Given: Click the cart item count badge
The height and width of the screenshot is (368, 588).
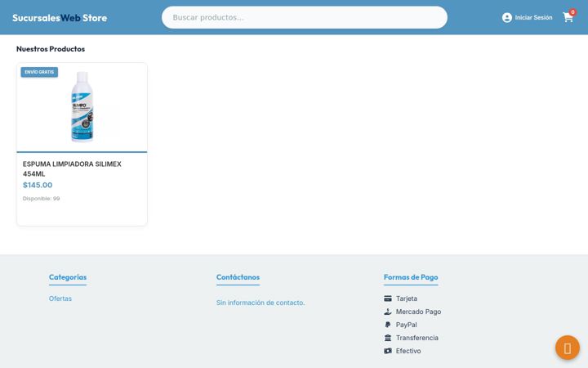Looking at the screenshot, I should [x=572, y=12].
